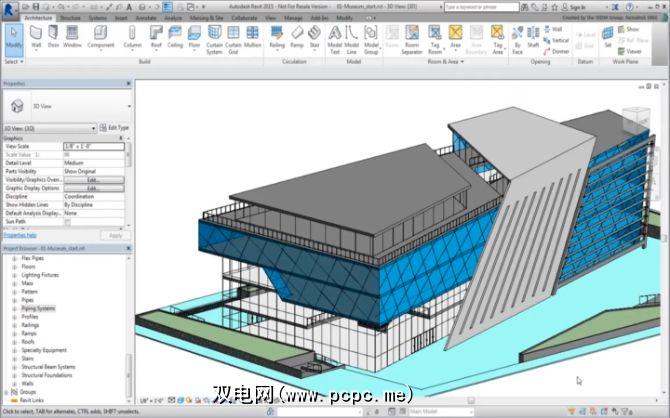Expand the Piping Systems tree node
The height and width of the screenshot is (418, 670).
pyautogui.click(x=14, y=309)
